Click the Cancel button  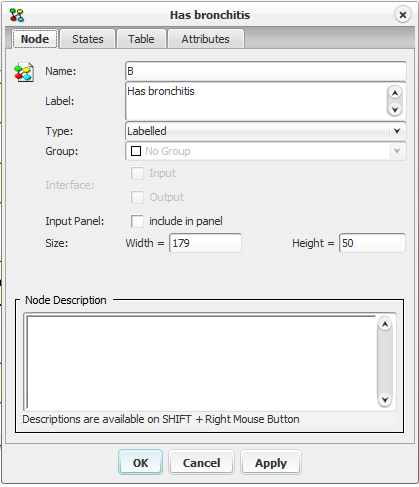(201, 463)
